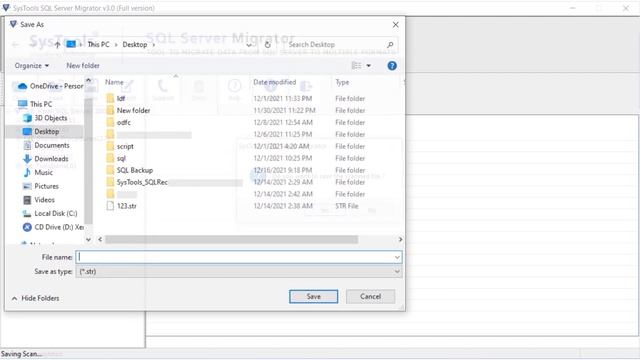Select This PC in navigation tree
Image resolution: width=640 pixels, height=360 pixels.
pos(36,104)
